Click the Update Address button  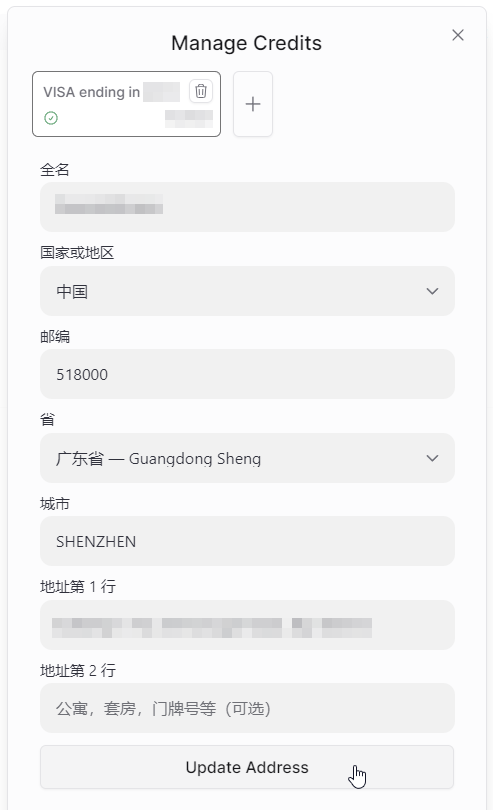247,767
